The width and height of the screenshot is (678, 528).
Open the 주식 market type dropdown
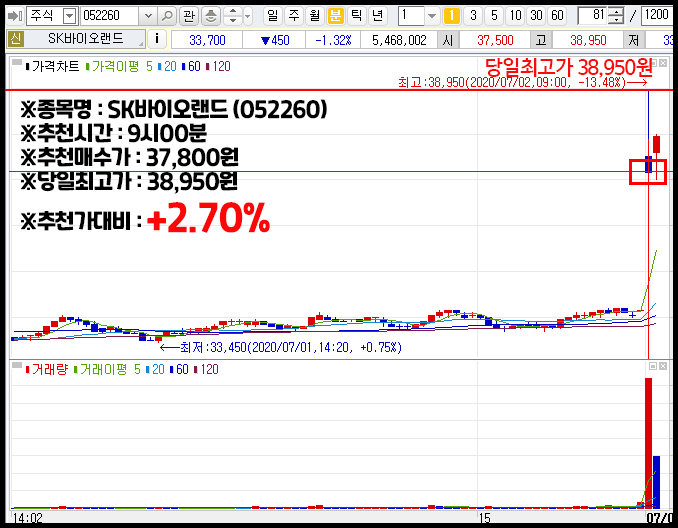click(69, 16)
